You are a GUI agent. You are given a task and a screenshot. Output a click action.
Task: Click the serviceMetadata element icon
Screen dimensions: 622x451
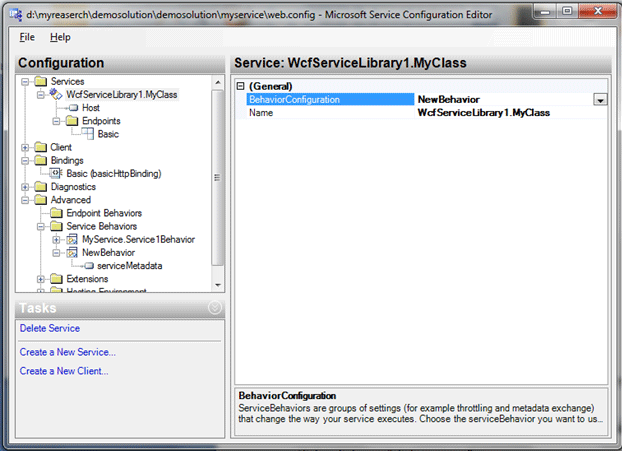pos(89,265)
